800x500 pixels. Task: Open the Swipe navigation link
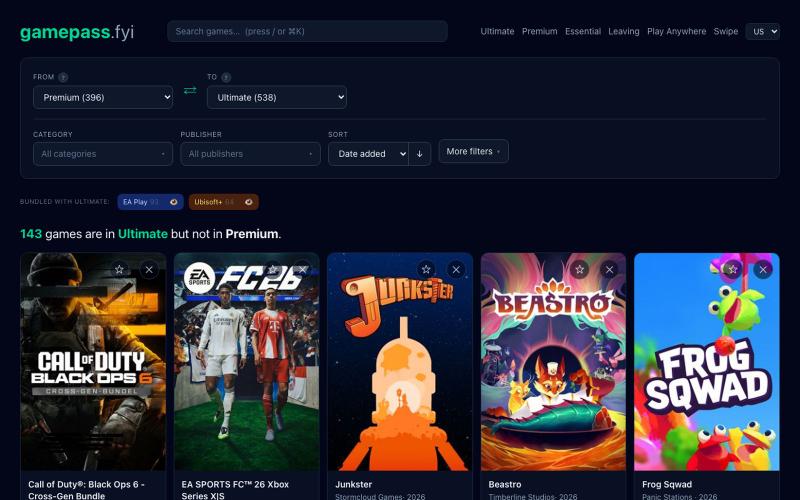coord(726,31)
